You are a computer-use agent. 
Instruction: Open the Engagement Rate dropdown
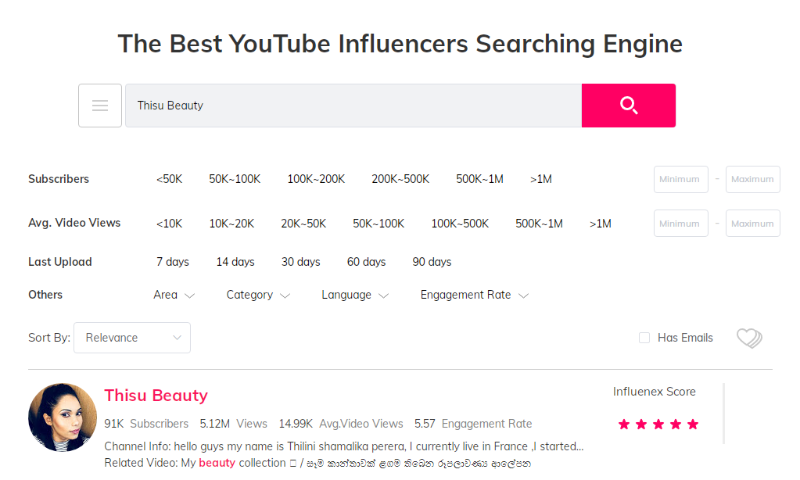point(474,295)
